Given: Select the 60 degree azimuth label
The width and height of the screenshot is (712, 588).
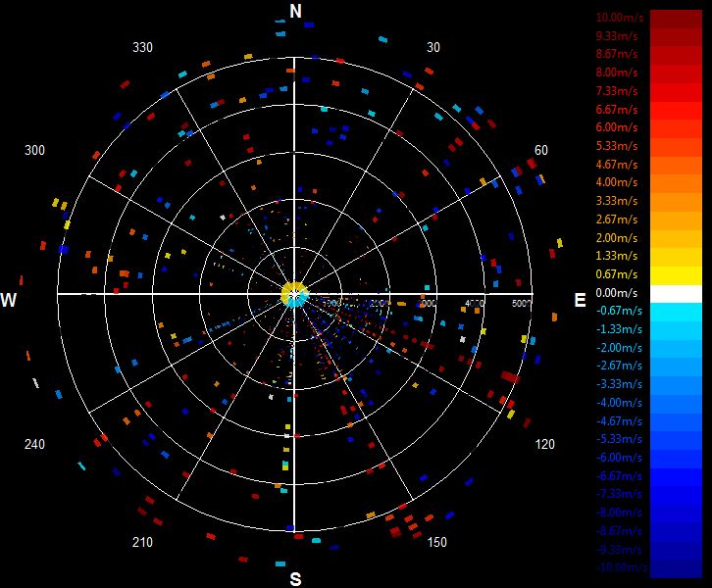Looking at the screenshot, I should click(x=540, y=150).
